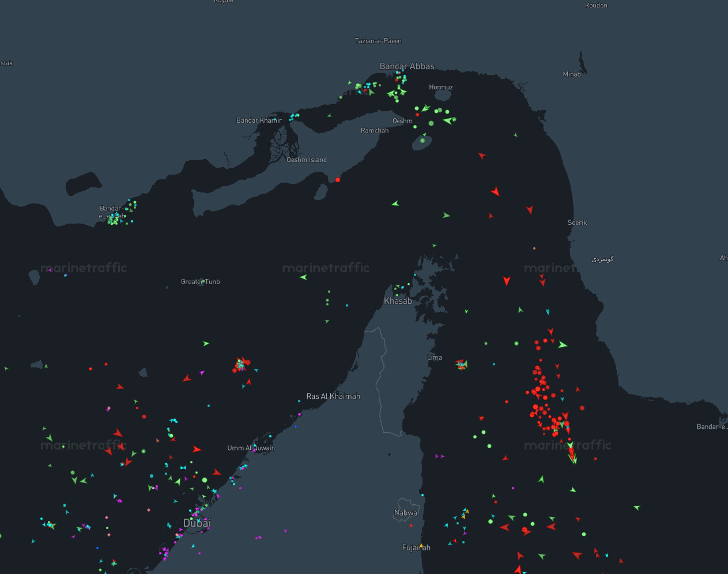Click the small pink dot vessel south of Seerik
Screen dimensions: 728x574
534,248
